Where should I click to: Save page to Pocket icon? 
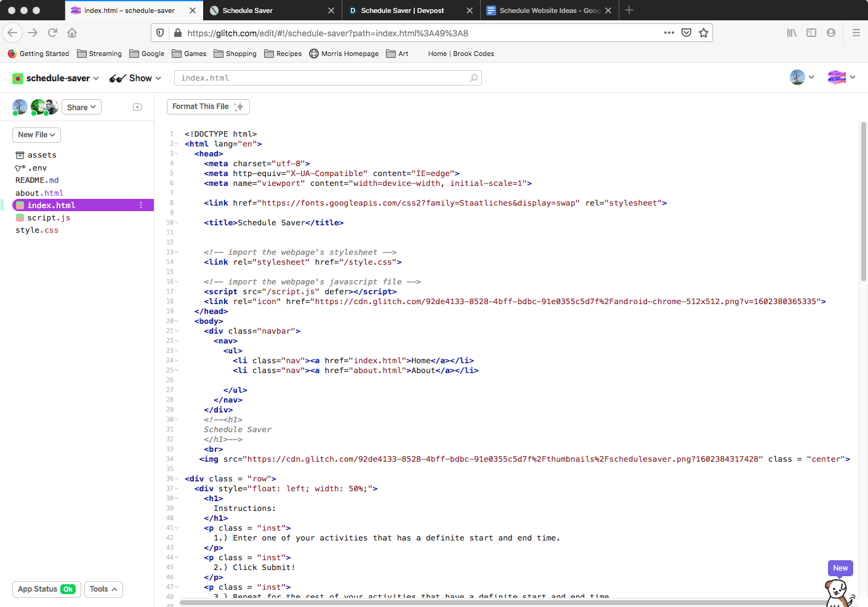[x=686, y=33]
